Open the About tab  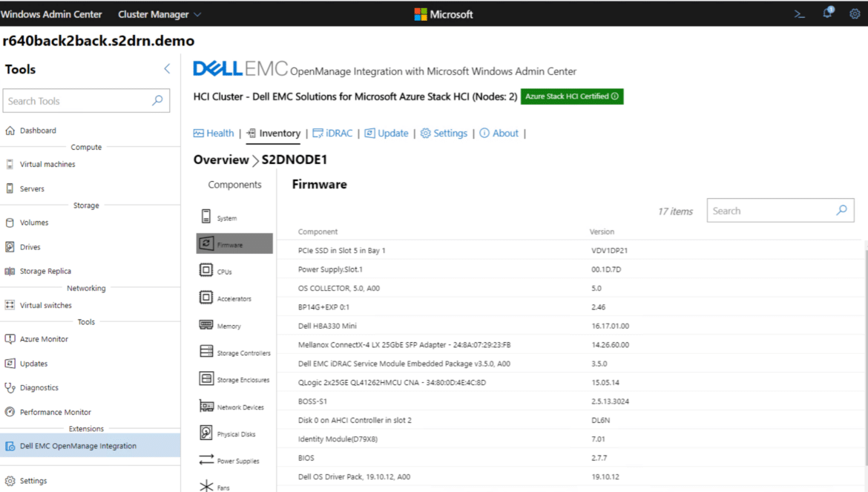[499, 134]
